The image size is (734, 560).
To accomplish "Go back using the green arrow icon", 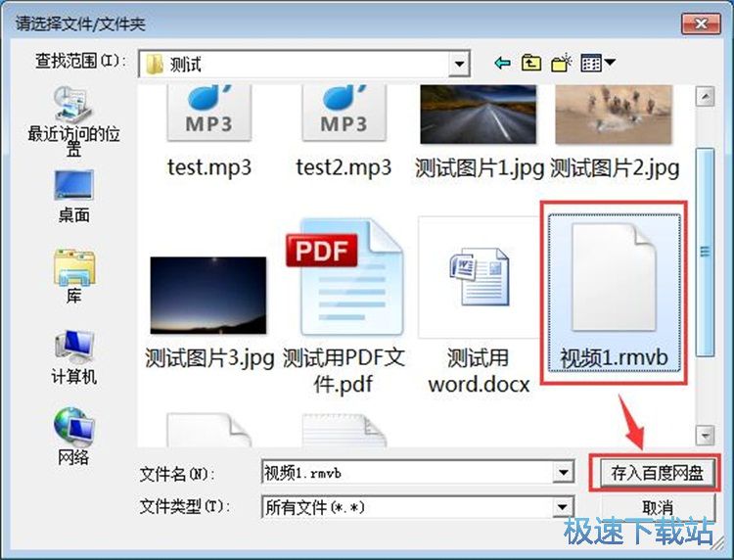I will (502, 63).
